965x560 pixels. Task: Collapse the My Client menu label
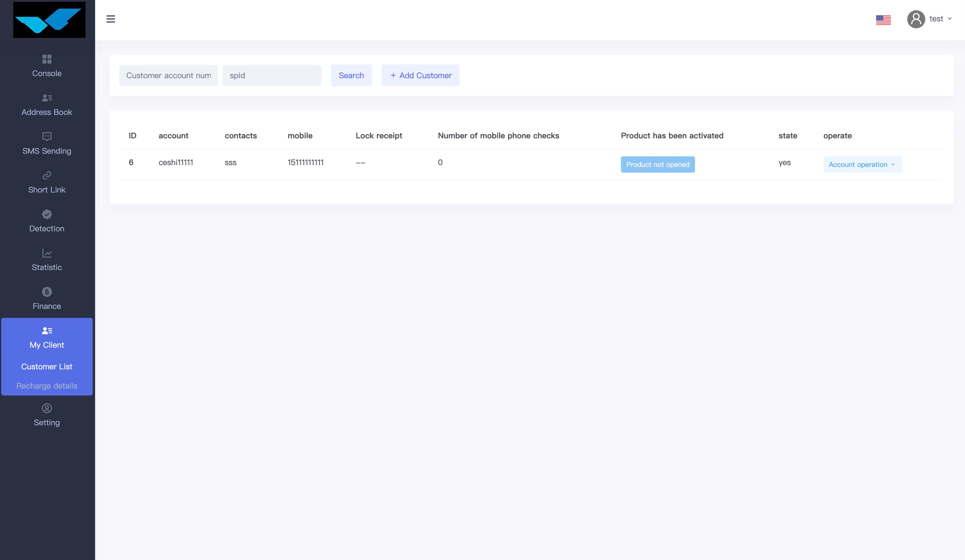tap(47, 345)
